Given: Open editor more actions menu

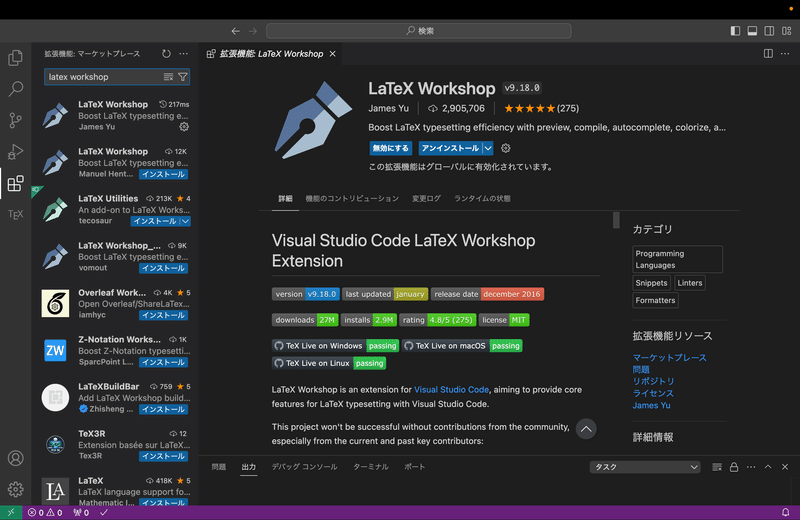Looking at the screenshot, I should (x=785, y=54).
